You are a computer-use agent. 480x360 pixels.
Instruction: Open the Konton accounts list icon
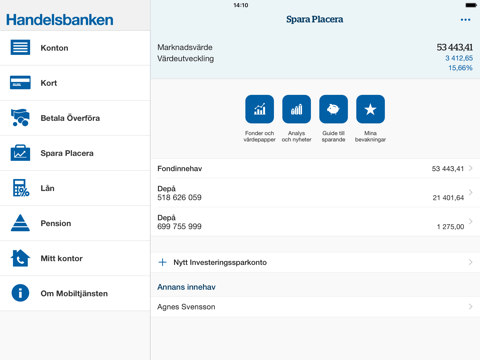click(x=20, y=47)
